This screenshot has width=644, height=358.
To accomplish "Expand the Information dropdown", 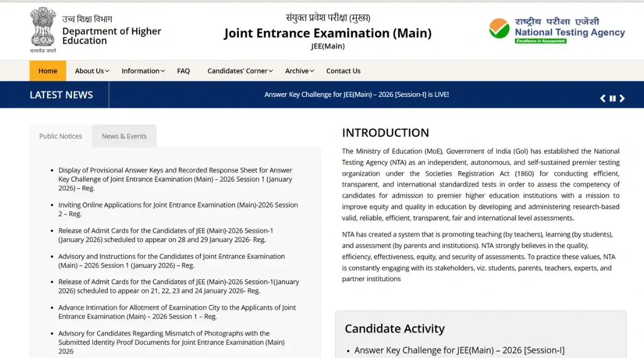I will tap(142, 70).
